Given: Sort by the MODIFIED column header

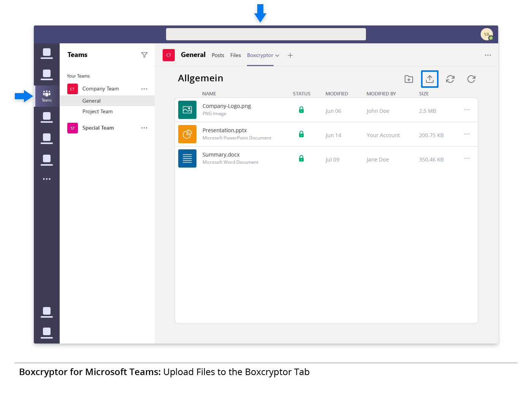Looking at the screenshot, I should [x=337, y=94].
